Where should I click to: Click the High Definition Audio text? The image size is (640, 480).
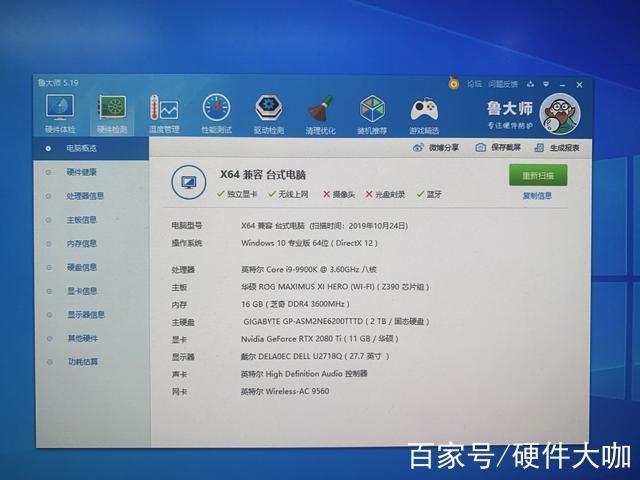pos(304,374)
